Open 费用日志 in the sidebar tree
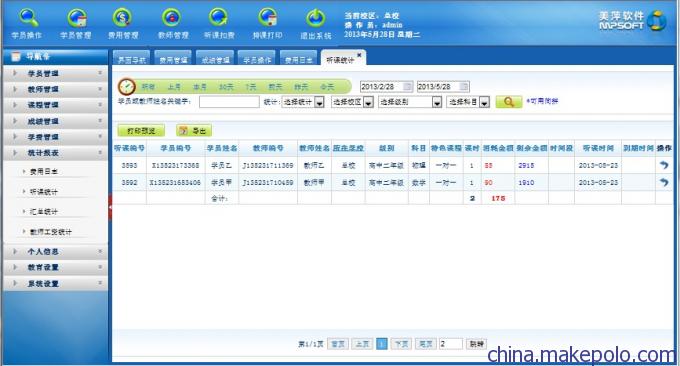The width and height of the screenshot is (680, 366). click(44, 172)
